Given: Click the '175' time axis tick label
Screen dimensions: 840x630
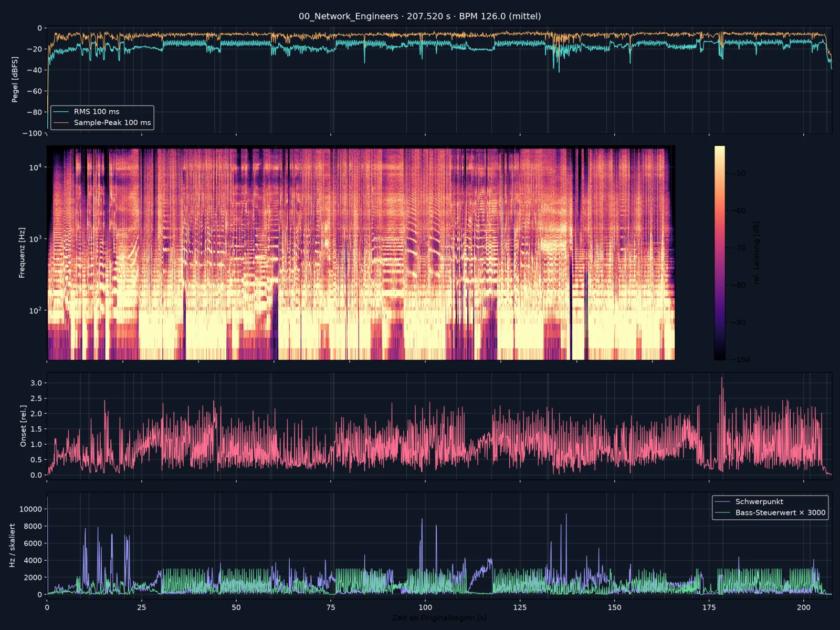Looking at the screenshot, I should click(x=709, y=607).
